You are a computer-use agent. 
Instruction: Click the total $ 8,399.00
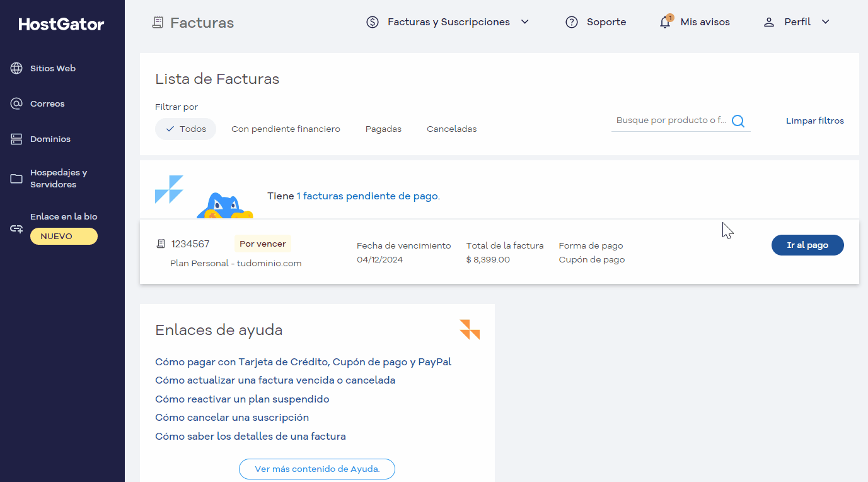click(488, 259)
